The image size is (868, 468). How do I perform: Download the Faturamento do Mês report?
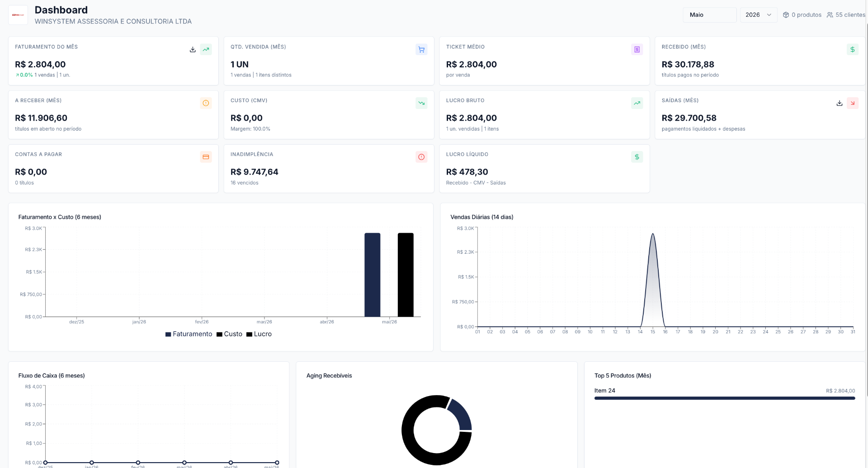pyautogui.click(x=193, y=50)
